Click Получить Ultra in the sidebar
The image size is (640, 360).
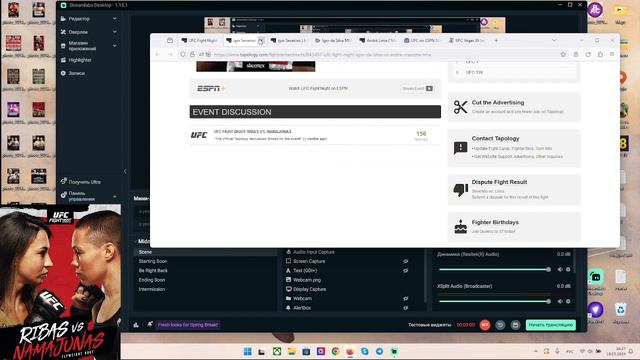[x=84, y=182]
